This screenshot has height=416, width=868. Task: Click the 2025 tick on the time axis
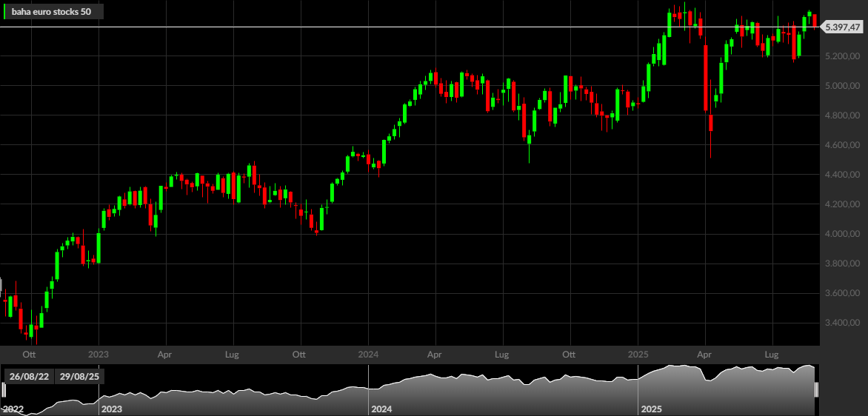click(x=638, y=354)
